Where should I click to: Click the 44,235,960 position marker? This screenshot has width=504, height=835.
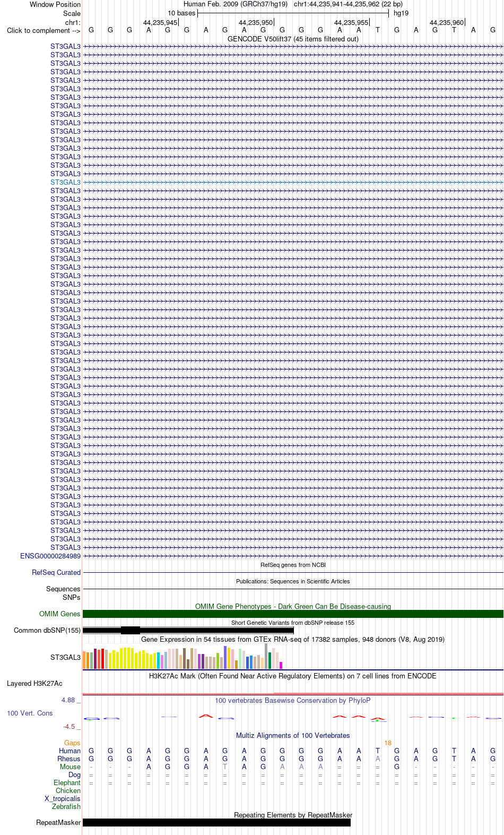(447, 22)
